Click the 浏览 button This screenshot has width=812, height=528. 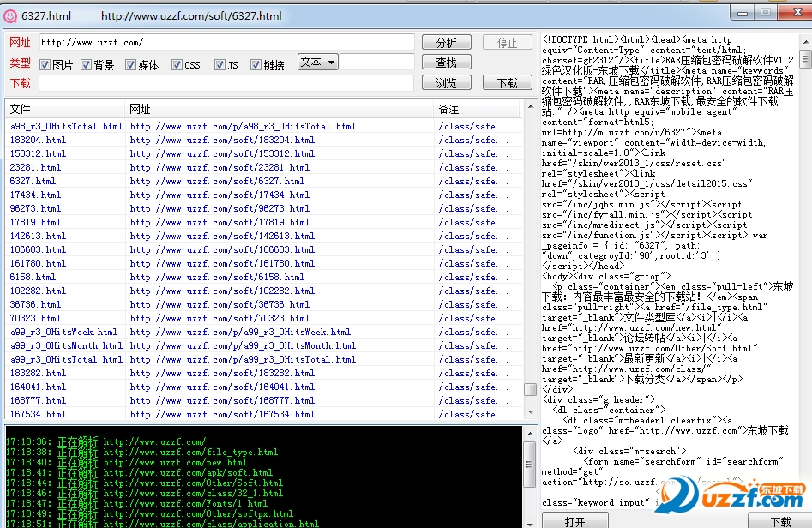[447, 82]
